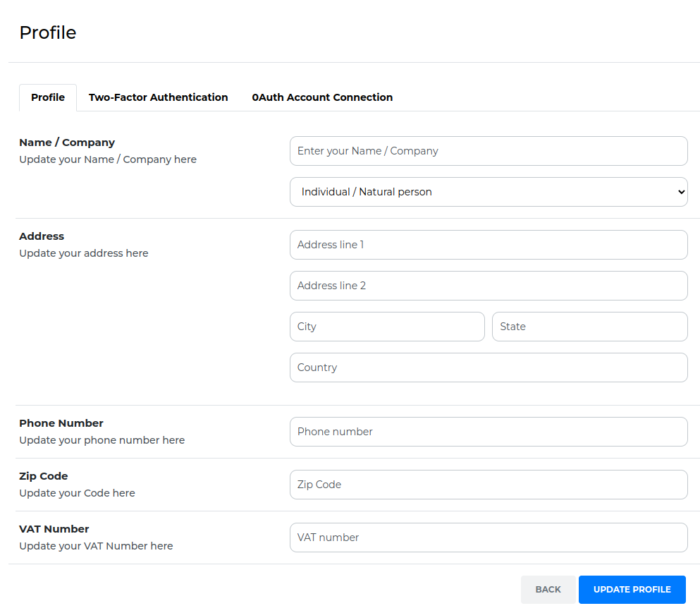This screenshot has height=613, width=700.
Task: Click the Address section label
Action: [x=42, y=236]
